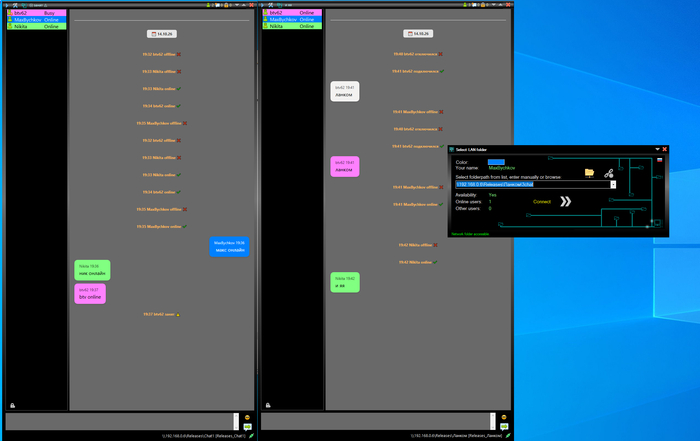The height and width of the screenshot is (441, 700).
Task: Select Nikita user in left chat list
Action: point(37,26)
